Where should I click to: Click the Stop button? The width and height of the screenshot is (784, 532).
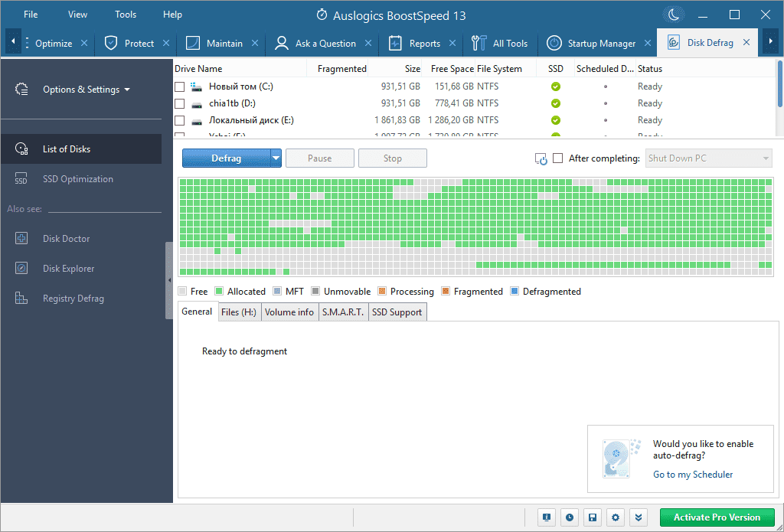pyautogui.click(x=393, y=158)
